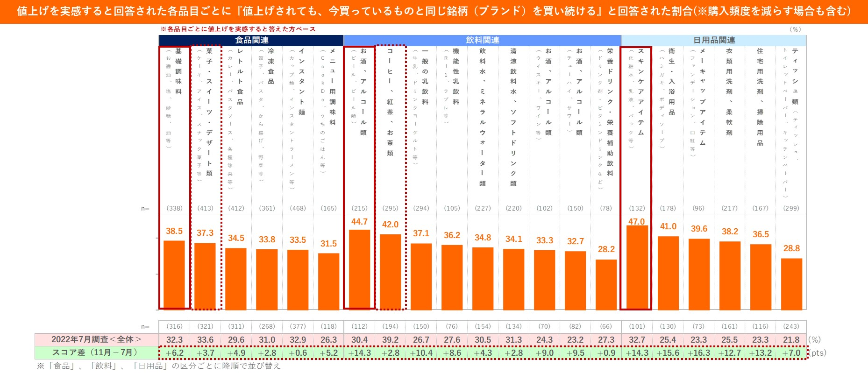Select the +16.3 score difference cell
Viewport: 868px width, 373px height.
698,353
